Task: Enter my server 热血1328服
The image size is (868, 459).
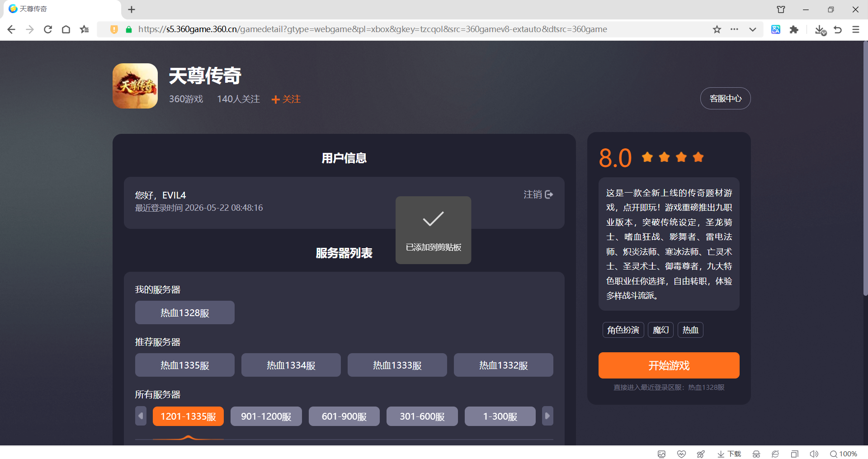Action: [184, 312]
